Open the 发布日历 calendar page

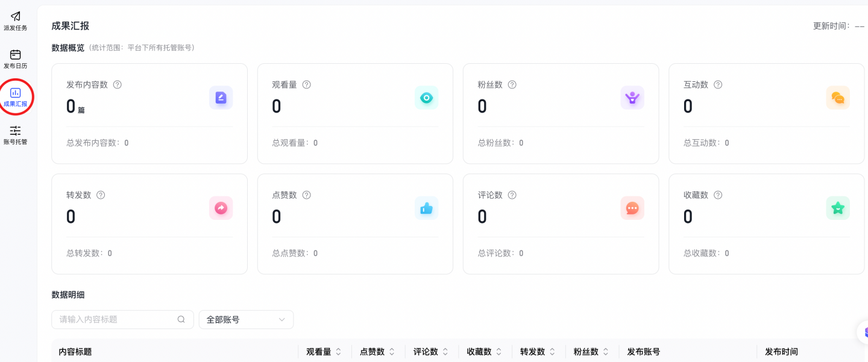click(x=16, y=59)
